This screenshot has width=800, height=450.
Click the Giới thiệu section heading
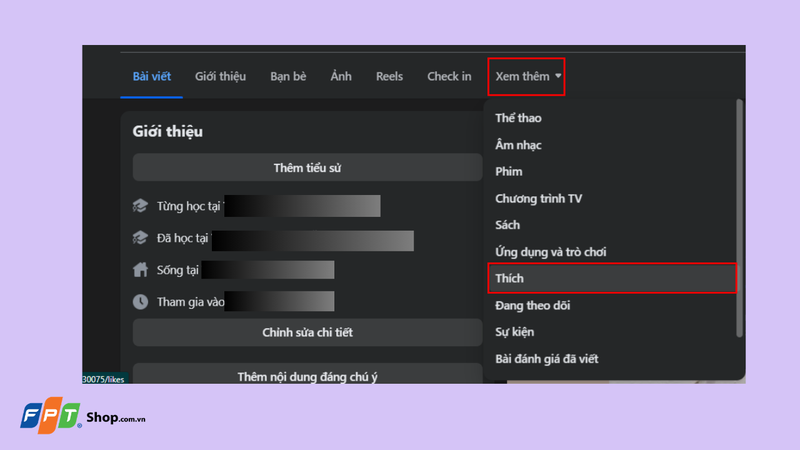coord(167,131)
